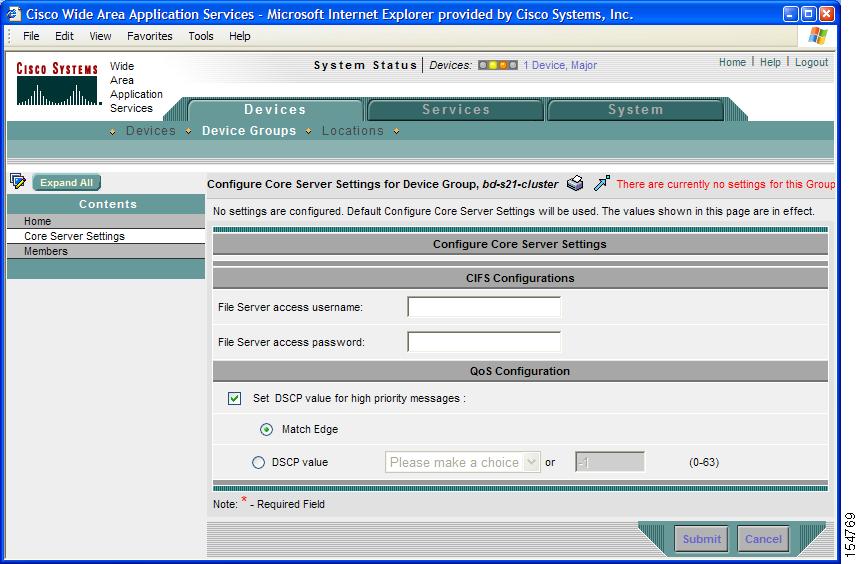Screen dimensions: 858x564
Task: Click the Expand All button
Action: click(66, 182)
